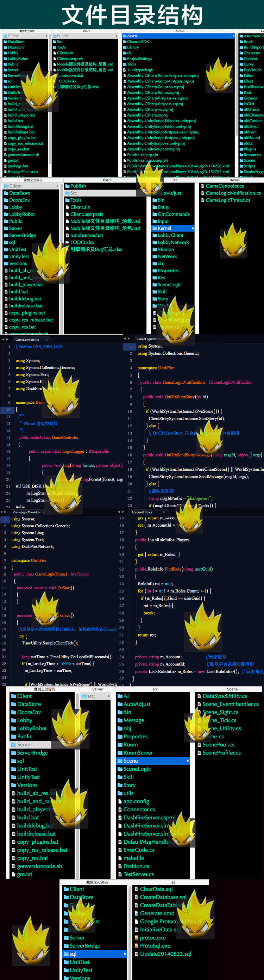This screenshot has height=980, width=264.
Task: Click the folder icon beside ChannelSDK
Action: click(124, 42)
